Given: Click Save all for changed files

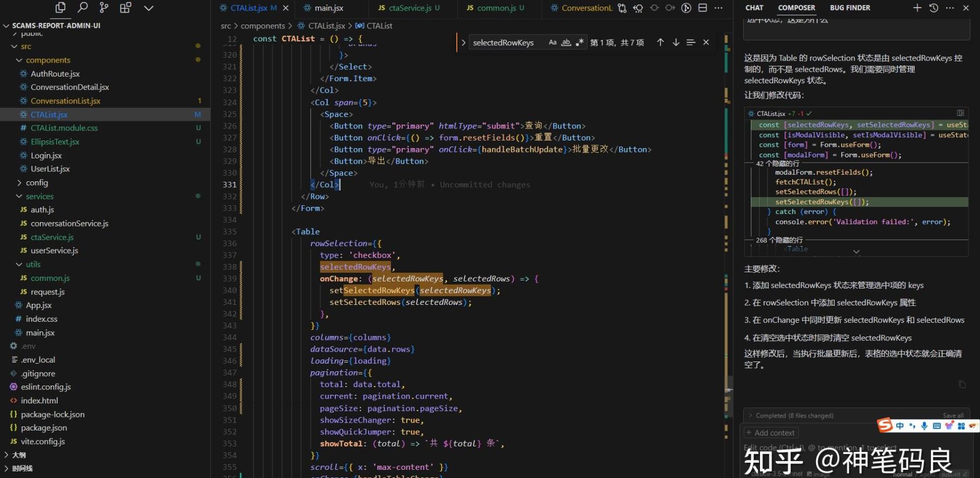Looking at the screenshot, I should click(x=953, y=415).
